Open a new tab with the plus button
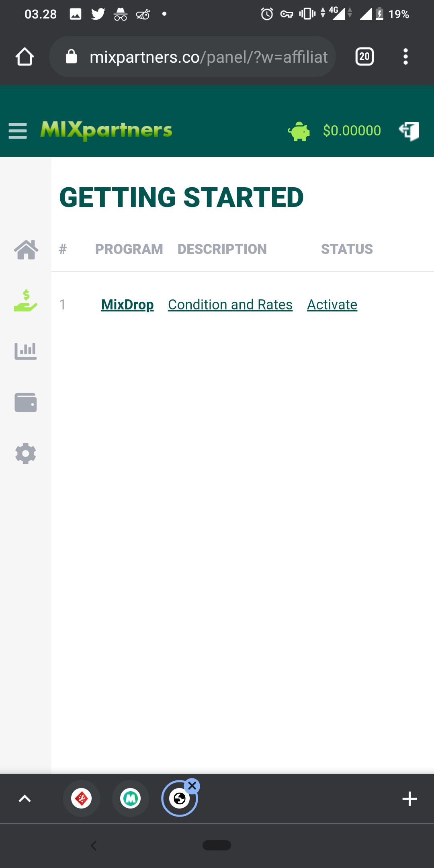The height and width of the screenshot is (868, 434). 409,798
